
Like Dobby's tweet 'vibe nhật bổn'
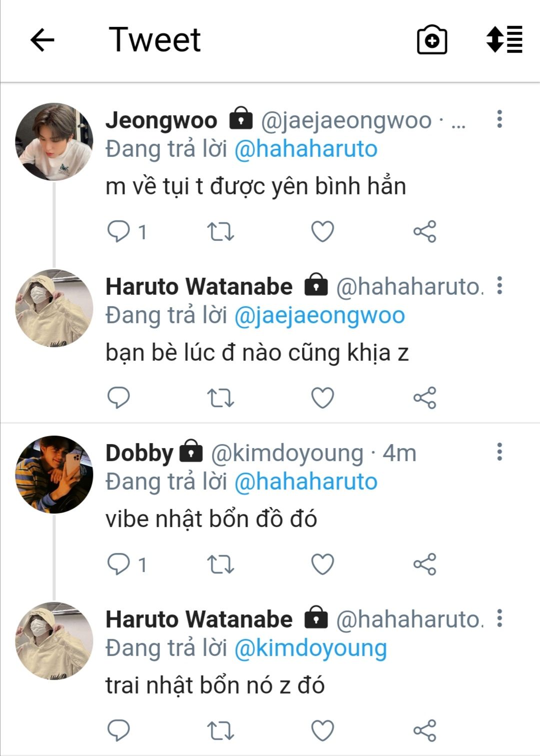coord(322,564)
